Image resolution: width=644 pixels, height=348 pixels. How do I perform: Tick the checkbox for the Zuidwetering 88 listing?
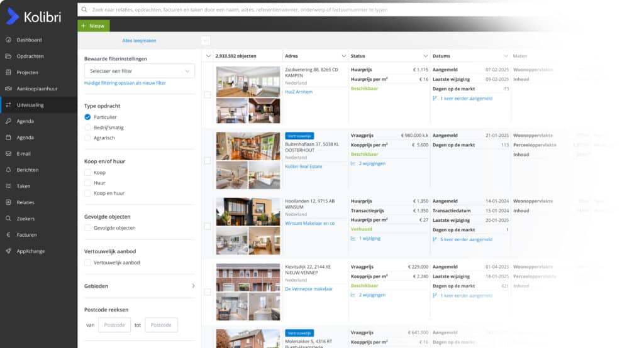[x=208, y=95]
